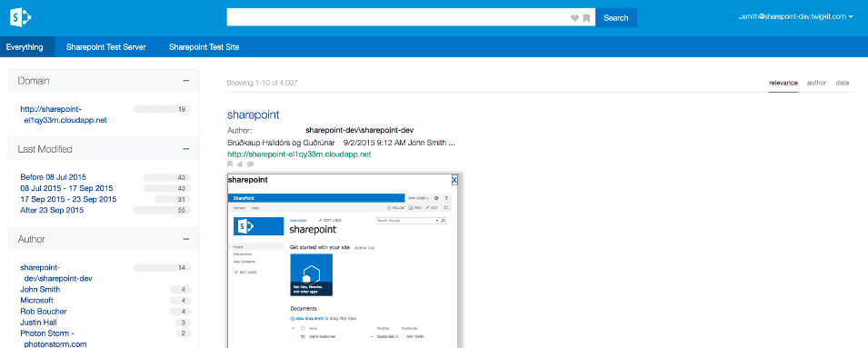868x348 pixels.
Task: Filter by author sharepoint-dev\sharepoint-dev
Action: click(x=56, y=273)
